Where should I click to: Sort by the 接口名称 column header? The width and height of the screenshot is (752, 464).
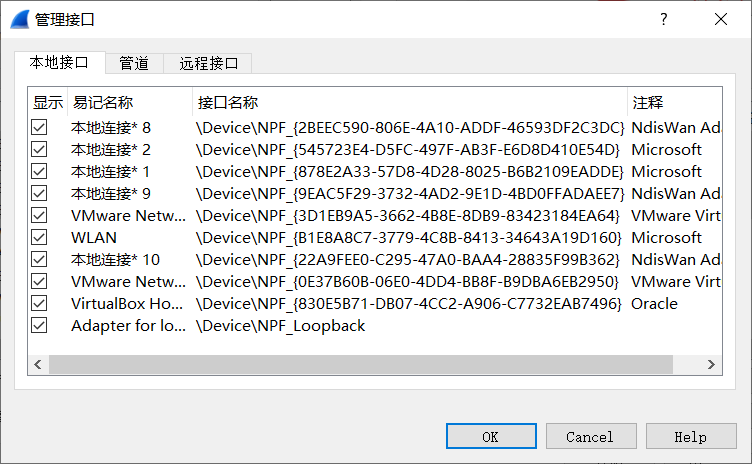click(x=410, y=102)
